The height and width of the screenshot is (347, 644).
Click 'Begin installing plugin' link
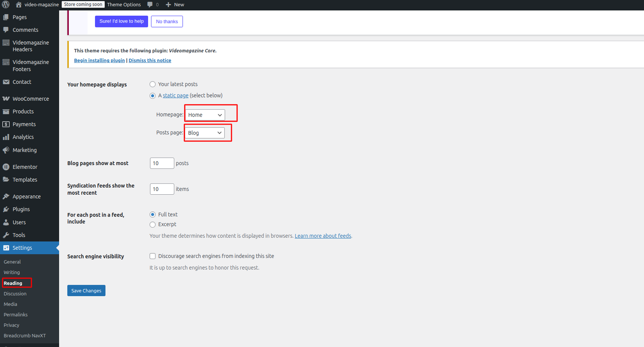(99, 60)
